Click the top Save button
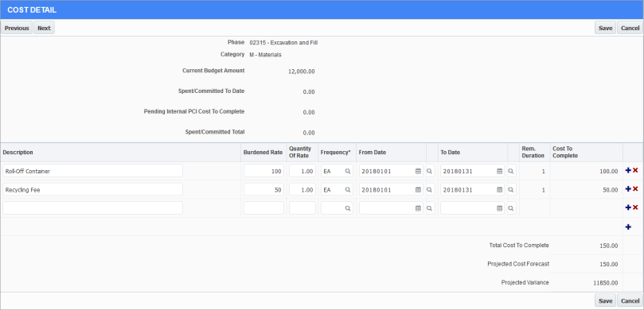The width and height of the screenshot is (644, 310). 606,28
